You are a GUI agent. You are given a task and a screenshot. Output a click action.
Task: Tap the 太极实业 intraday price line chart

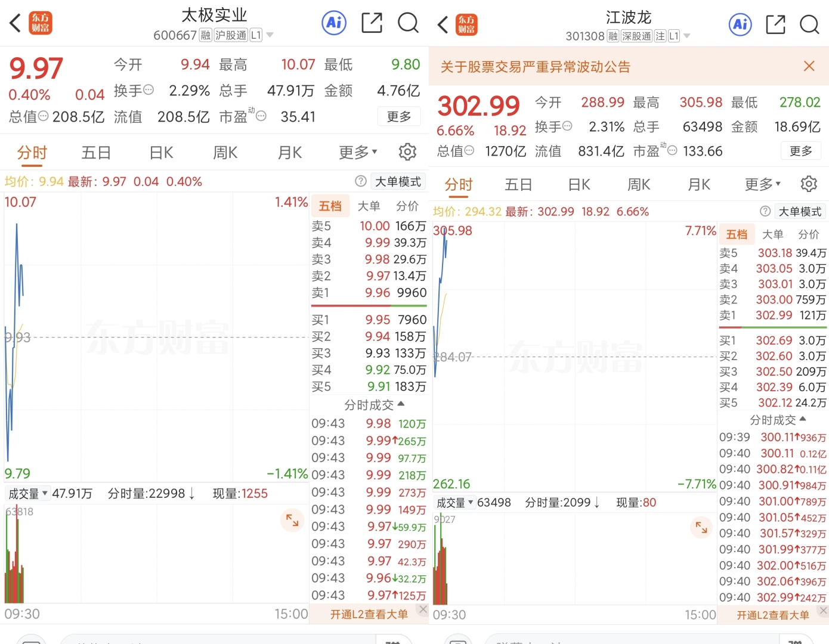coord(156,337)
